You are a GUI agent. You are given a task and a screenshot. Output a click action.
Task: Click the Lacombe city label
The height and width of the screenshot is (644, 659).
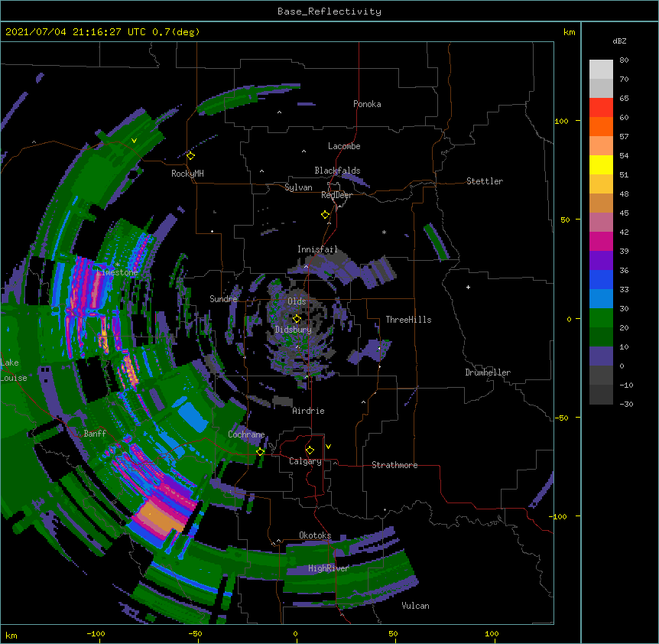[344, 146]
